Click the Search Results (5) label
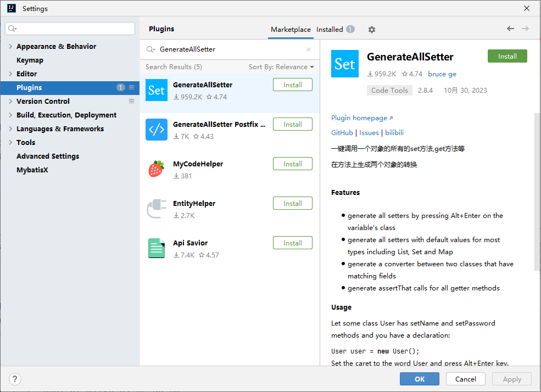This screenshot has height=392, width=541. click(x=174, y=67)
